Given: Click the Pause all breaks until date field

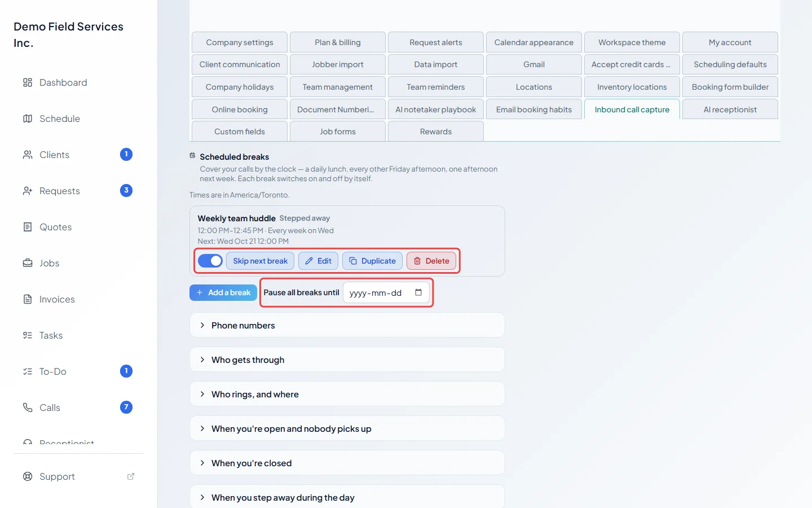Looking at the screenshot, I should point(386,292).
